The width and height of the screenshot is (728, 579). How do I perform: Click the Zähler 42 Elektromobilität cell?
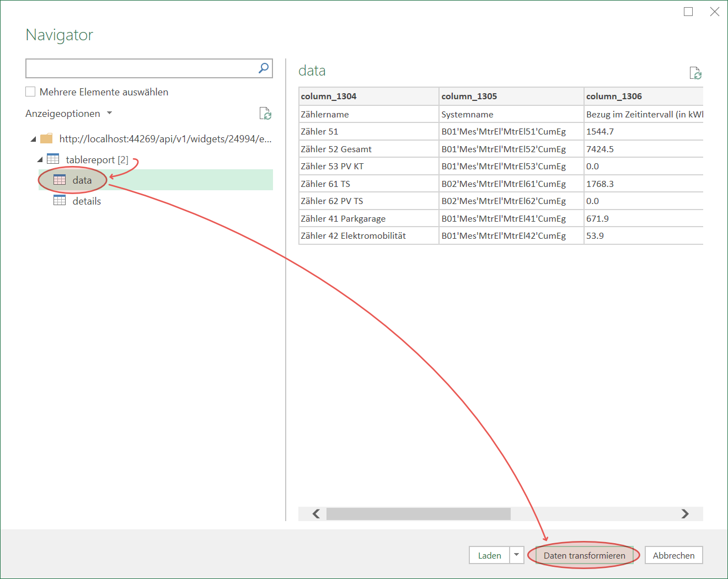click(x=368, y=235)
